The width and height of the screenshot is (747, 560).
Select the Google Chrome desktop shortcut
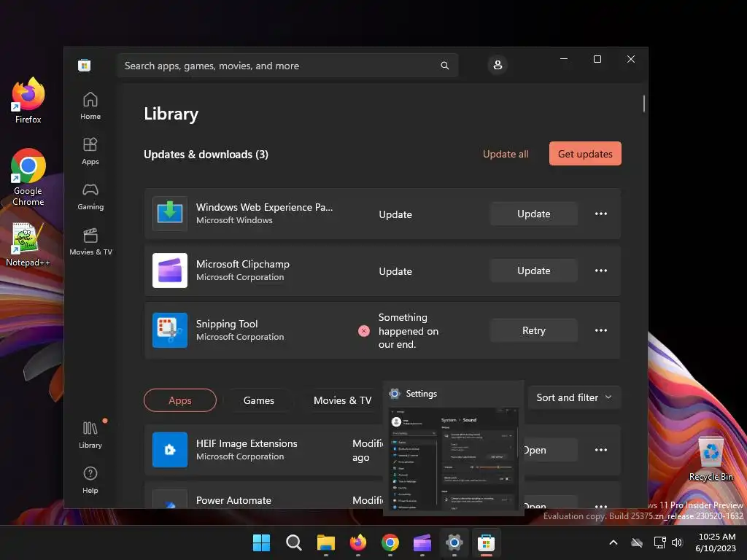[28, 178]
